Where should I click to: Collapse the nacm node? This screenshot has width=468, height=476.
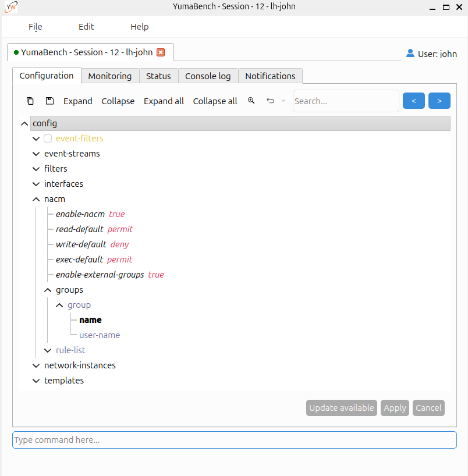click(36, 199)
